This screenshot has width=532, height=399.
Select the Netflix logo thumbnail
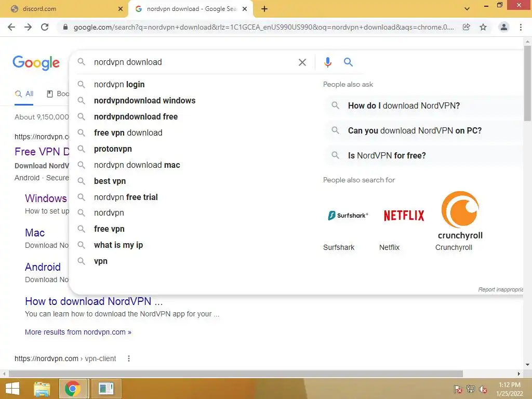click(404, 216)
